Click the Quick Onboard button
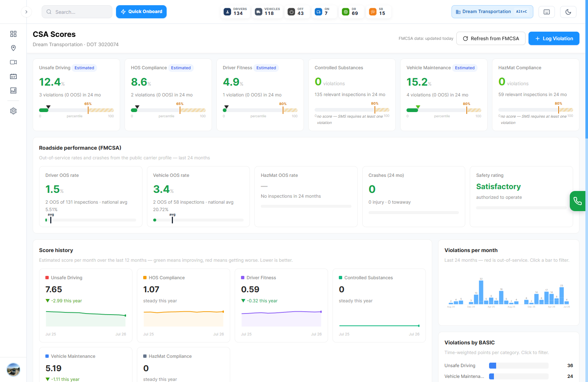588x382 pixels. point(141,12)
